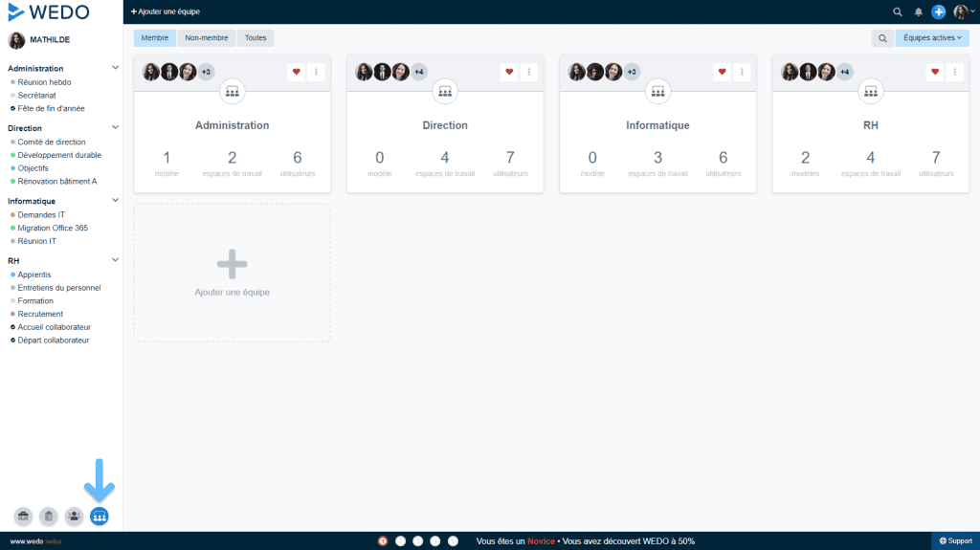This screenshot has width=980, height=550.
Task: Toggle favorite heart on Administration card
Action: pyautogui.click(x=297, y=72)
